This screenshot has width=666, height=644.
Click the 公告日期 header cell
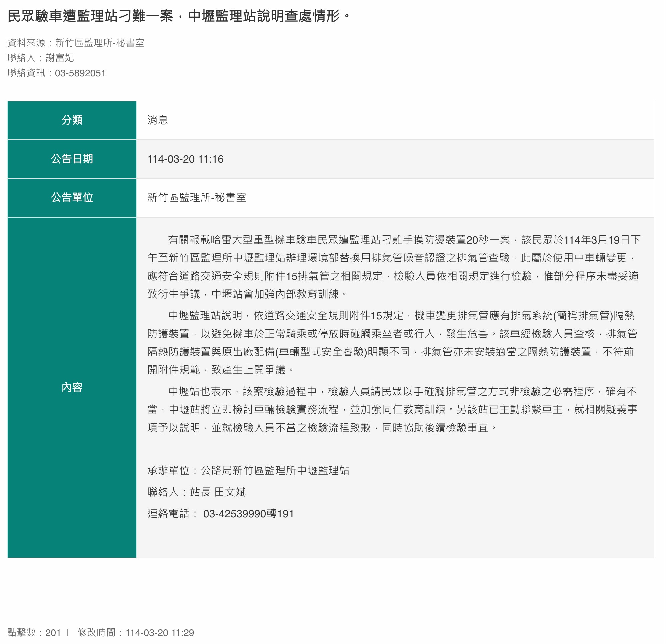click(72, 159)
